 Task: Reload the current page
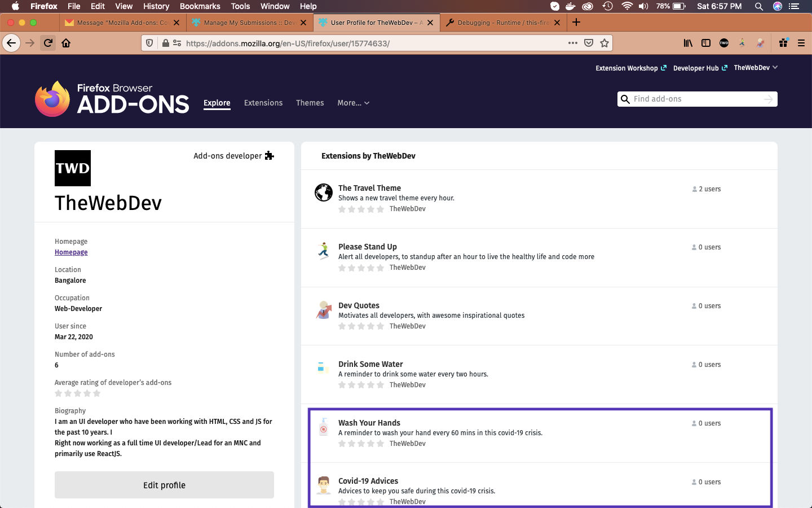48,43
